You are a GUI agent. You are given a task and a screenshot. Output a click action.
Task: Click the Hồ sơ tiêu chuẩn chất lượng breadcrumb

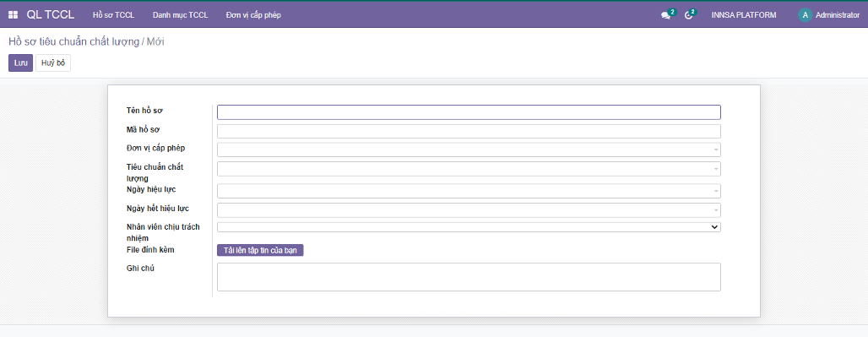click(73, 41)
